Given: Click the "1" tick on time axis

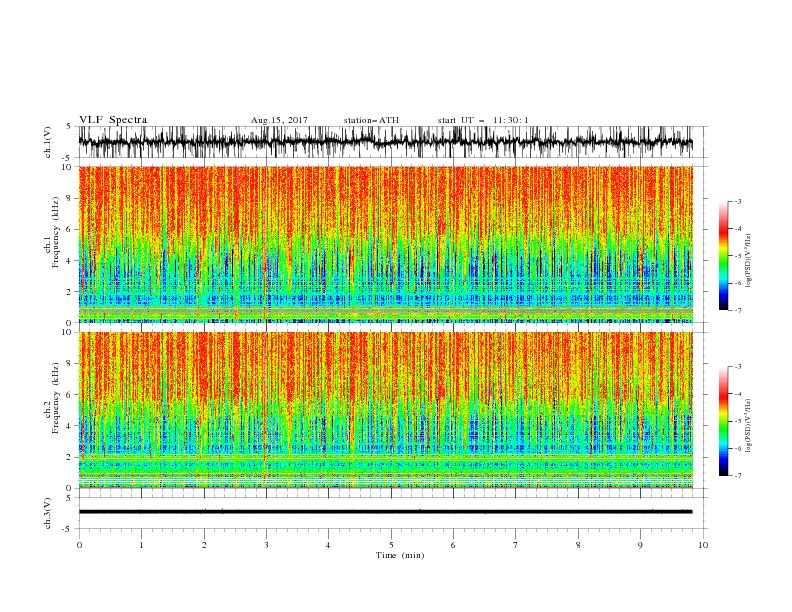Looking at the screenshot, I should [x=141, y=545].
